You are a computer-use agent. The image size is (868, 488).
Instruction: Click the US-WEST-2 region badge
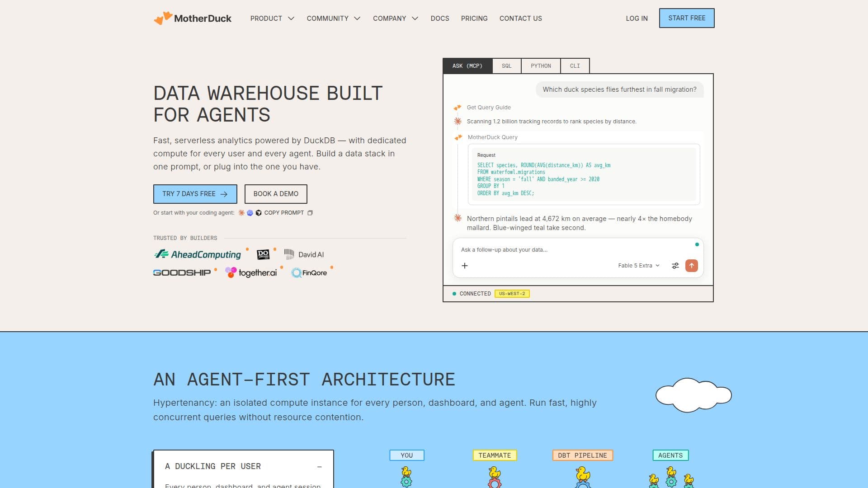(512, 294)
